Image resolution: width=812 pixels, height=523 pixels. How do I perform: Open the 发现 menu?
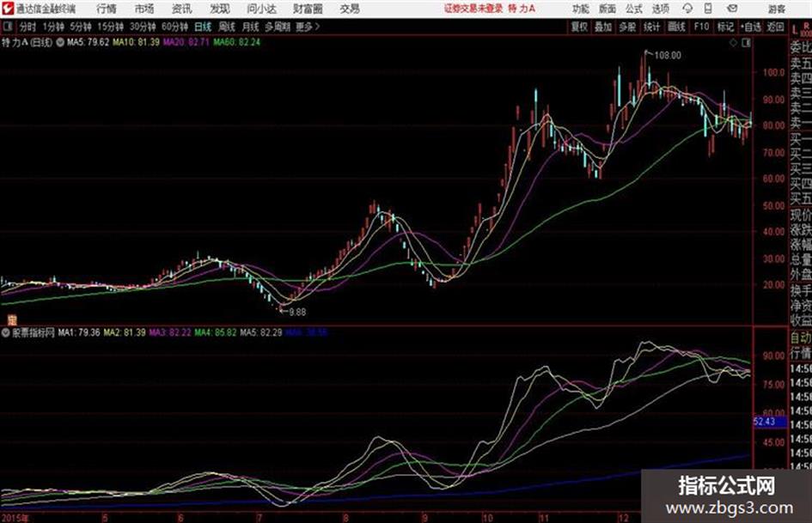point(220,9)
